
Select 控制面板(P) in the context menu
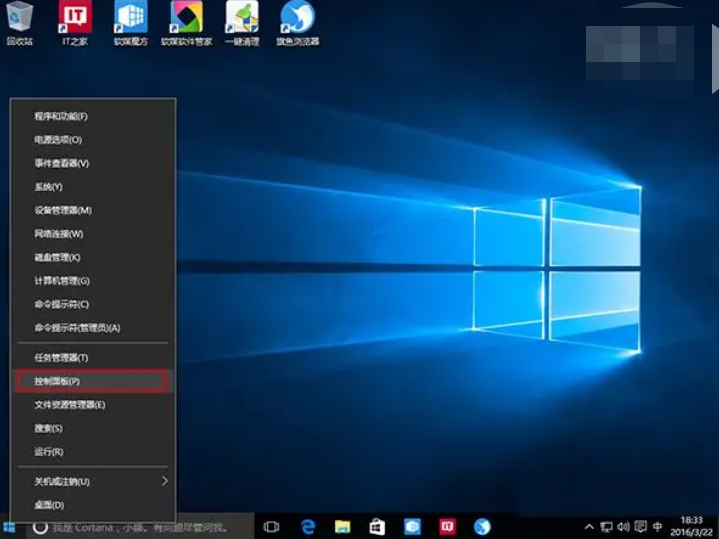click(92, 381)
